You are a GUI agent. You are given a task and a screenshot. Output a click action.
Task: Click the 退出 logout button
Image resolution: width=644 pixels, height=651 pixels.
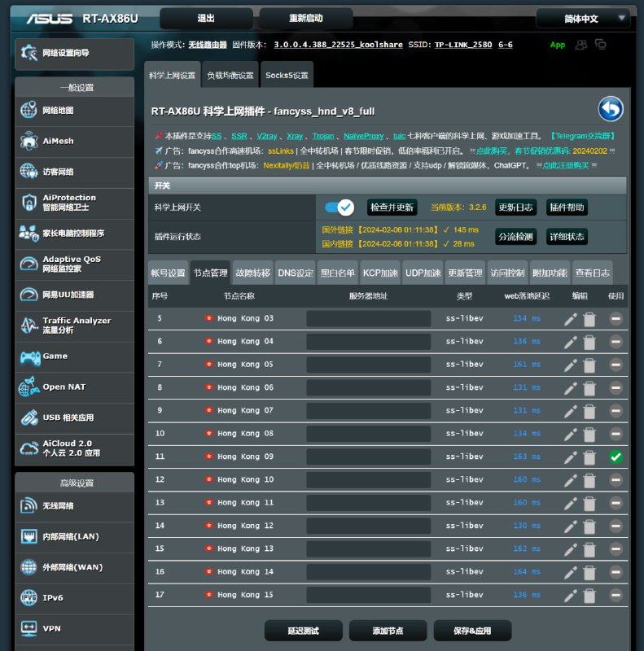point(206,18)
